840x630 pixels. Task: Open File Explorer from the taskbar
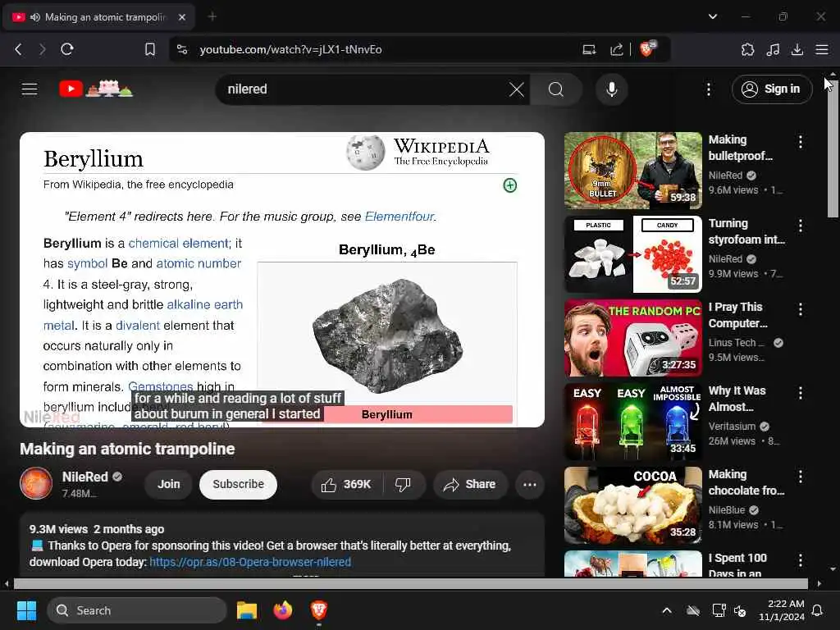coord(247,610)
